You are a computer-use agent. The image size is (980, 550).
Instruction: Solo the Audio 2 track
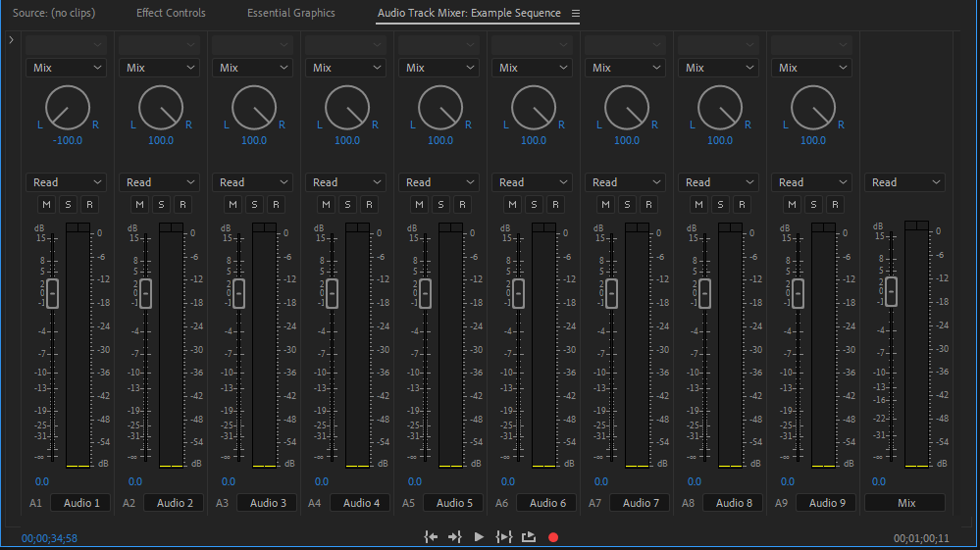point(161,204)
